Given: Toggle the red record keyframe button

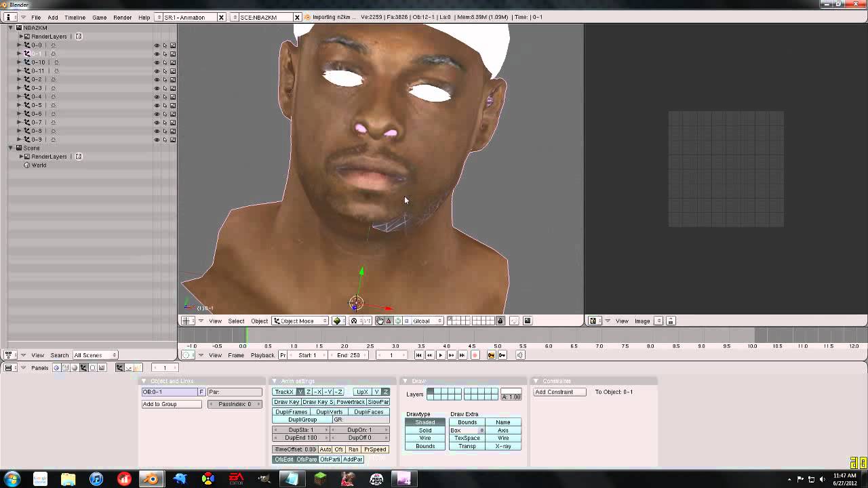Looking at the screenshot, I should [475, 355].
